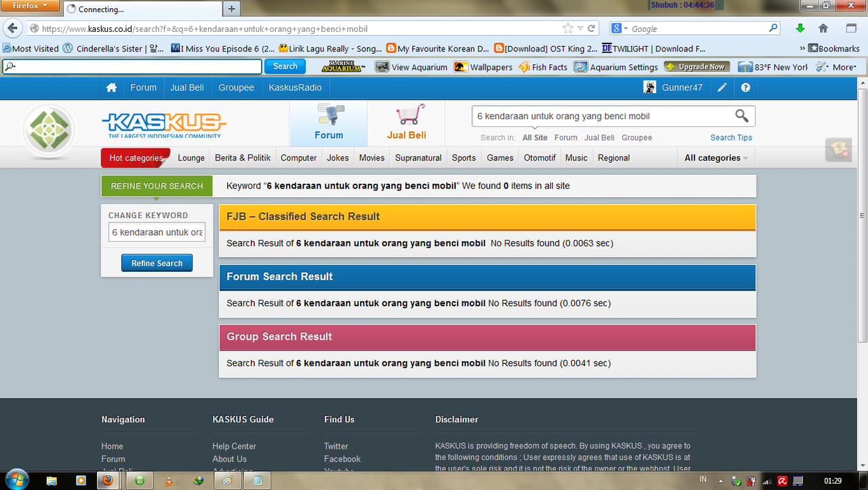Click the blue toolbar Search button
This screenshot has height=490, width=868.
pyautogui.click(x=285, y=66)
